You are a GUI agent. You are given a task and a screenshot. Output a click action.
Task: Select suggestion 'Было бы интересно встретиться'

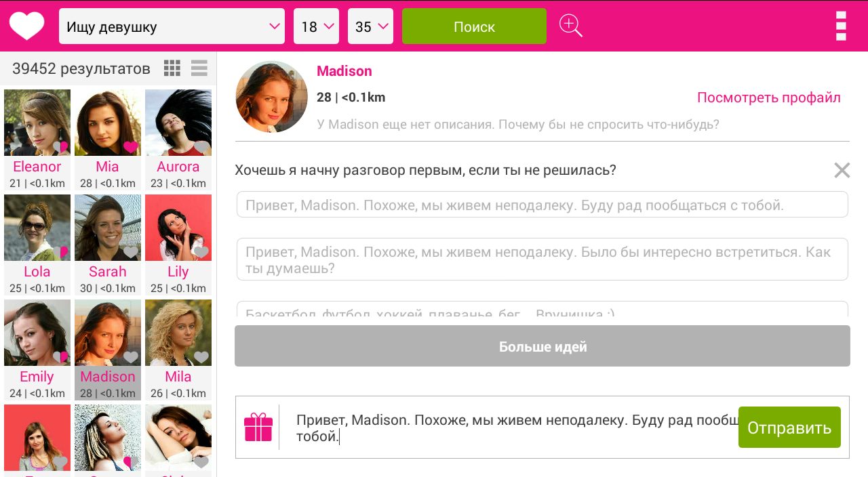[542, 260]
